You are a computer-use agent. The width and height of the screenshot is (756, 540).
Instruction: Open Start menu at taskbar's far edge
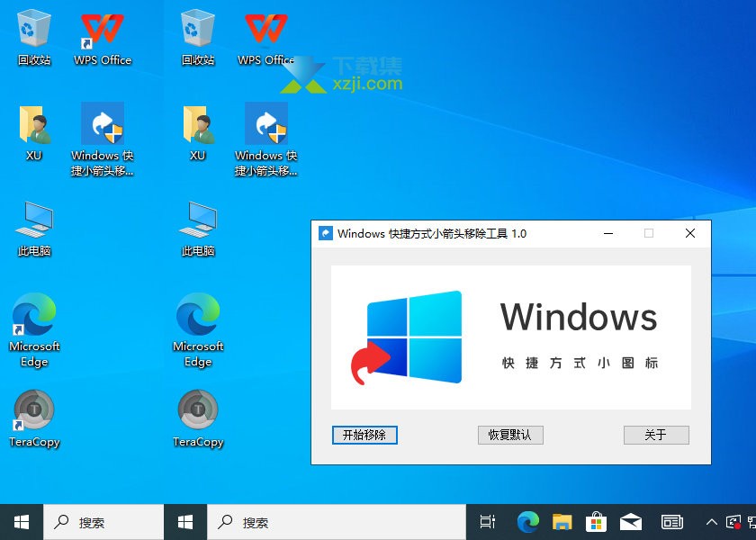(x=22, y=522)
